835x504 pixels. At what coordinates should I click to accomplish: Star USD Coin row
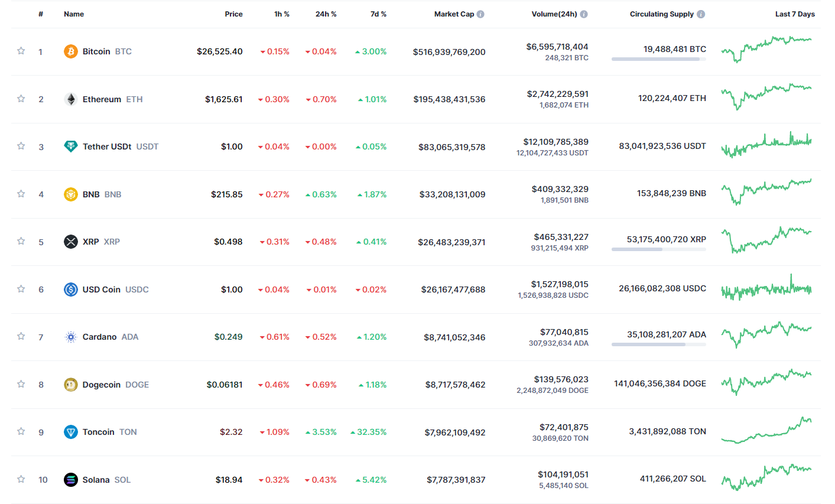[x=21, y=289]
